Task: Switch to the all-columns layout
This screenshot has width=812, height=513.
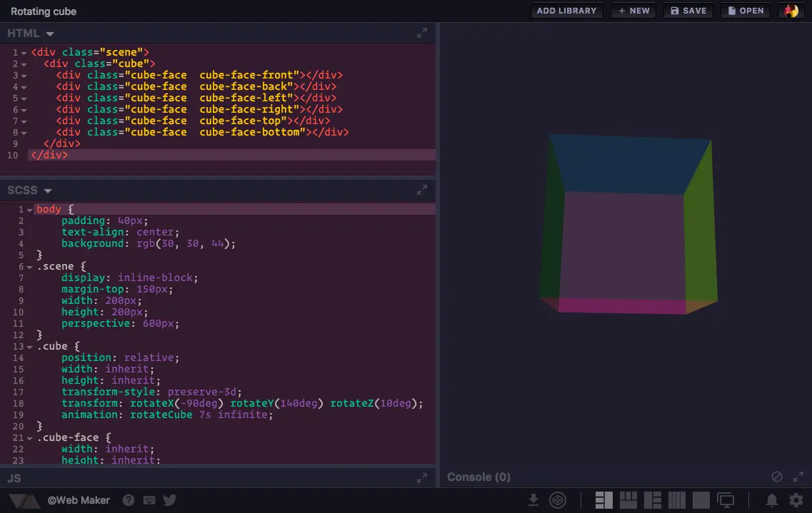Action: click(x=677, y=500)
